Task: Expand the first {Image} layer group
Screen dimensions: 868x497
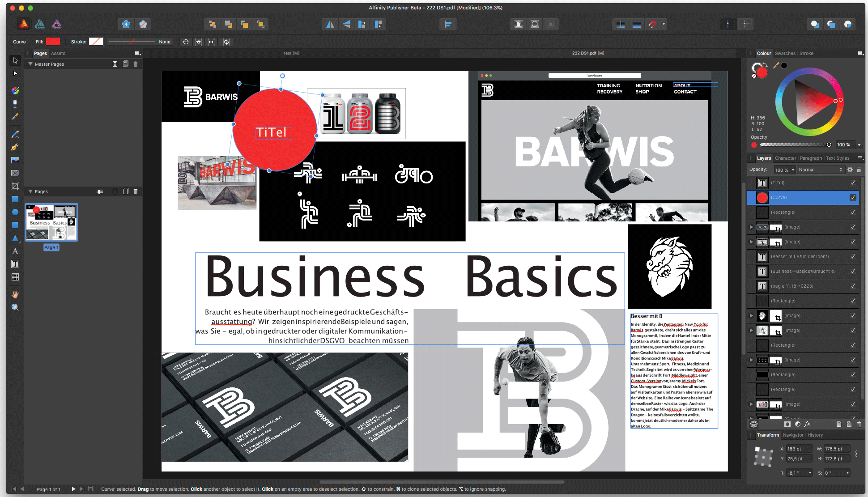Action: pos(751,227)
